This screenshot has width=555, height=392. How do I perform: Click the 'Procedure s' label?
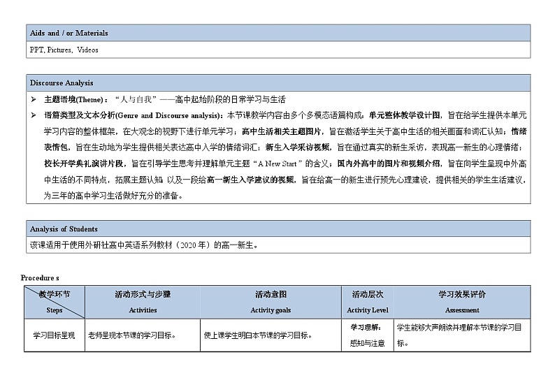pos(40,277)
